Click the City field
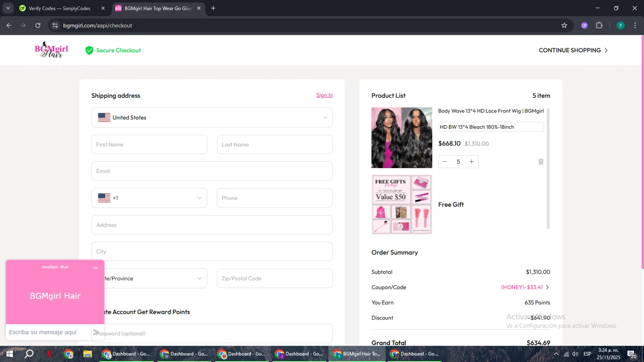Viewport: 644px width, 362px height. coord(212,251)
